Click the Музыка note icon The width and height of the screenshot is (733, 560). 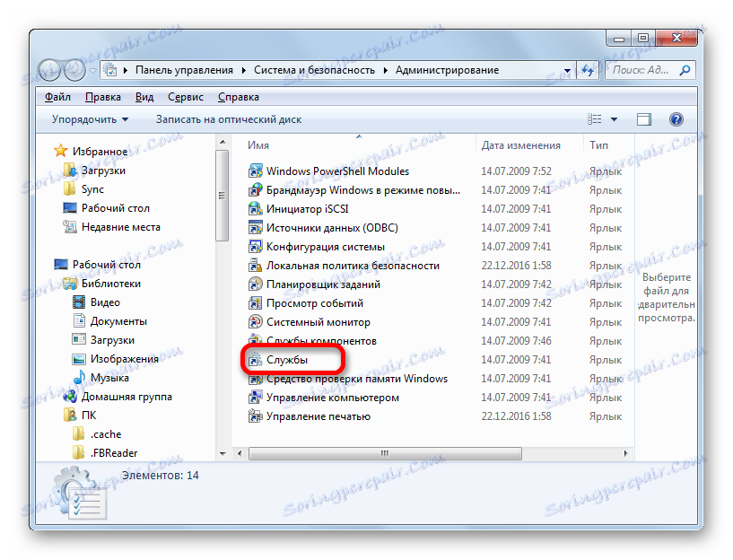[79, 377]
